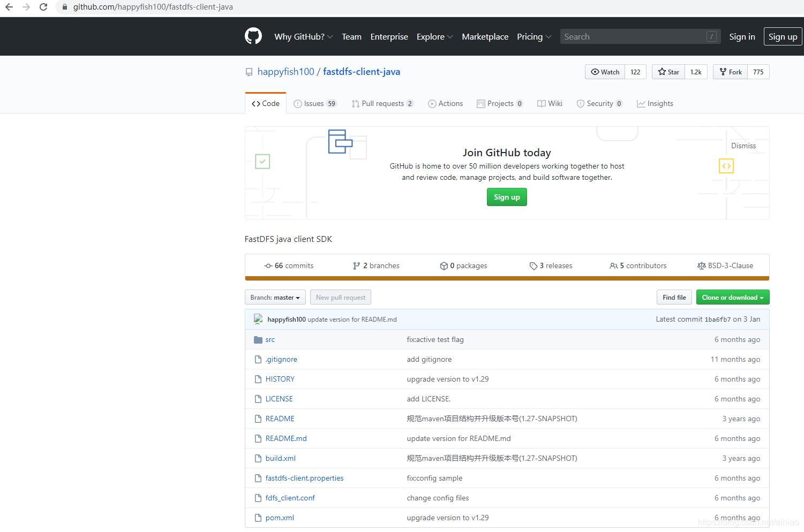804x532 pixels.
Task: Open commit message 'fix:active test flag'
Action: (435, 340)
